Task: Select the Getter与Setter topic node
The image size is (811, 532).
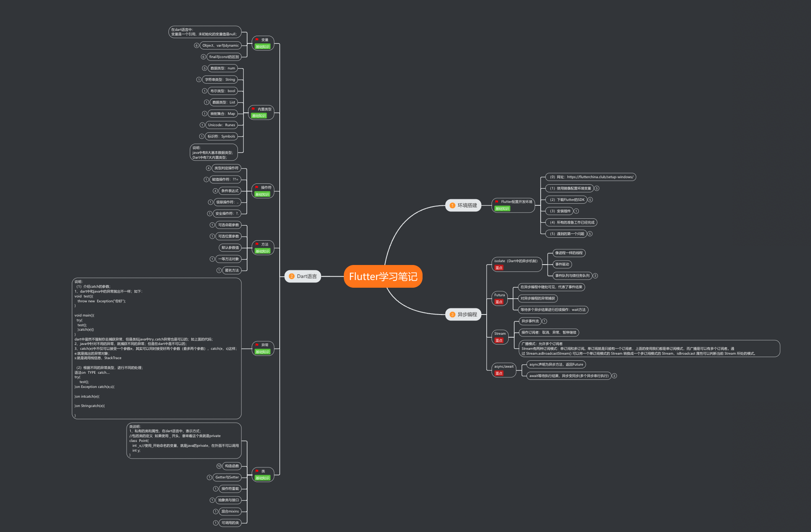Action: (227, 477)
